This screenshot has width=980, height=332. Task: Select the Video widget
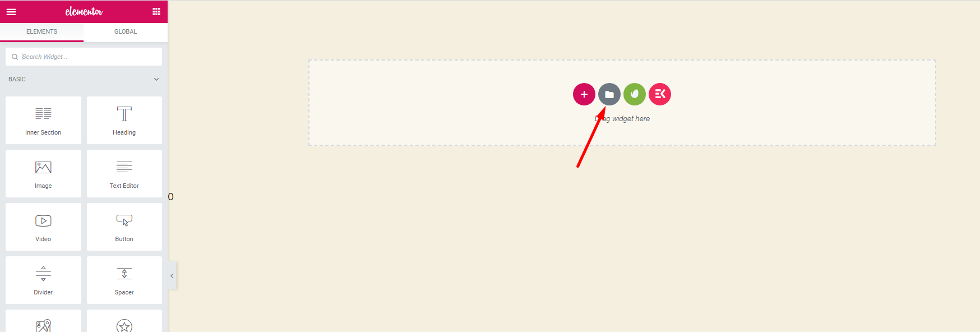coord(43,227)
